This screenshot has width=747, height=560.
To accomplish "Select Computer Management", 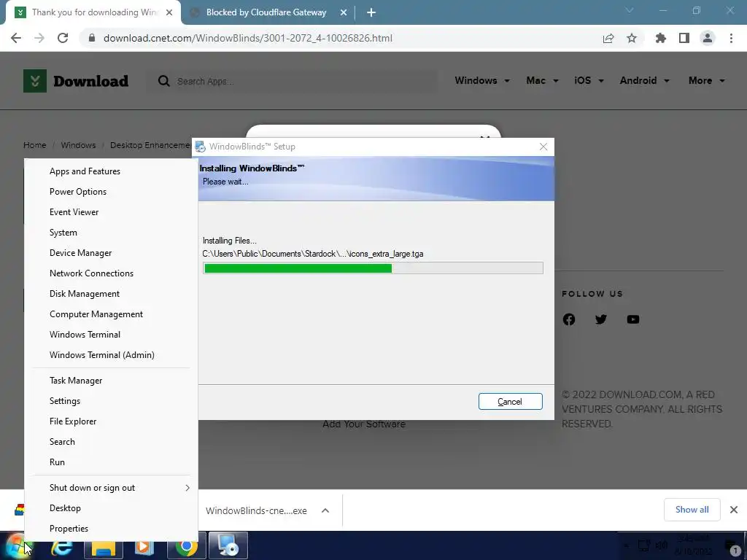I will [112, 314].
